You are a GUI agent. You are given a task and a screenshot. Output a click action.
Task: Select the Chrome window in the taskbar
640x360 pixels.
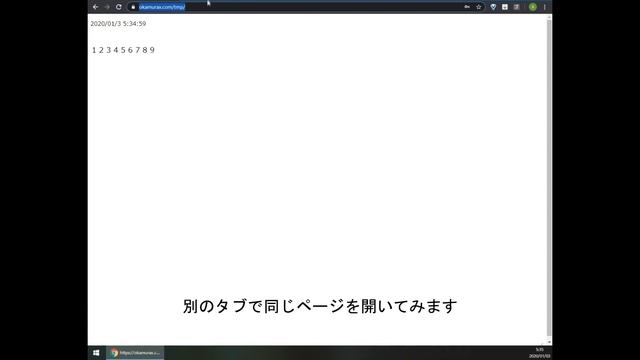(135, 353)
